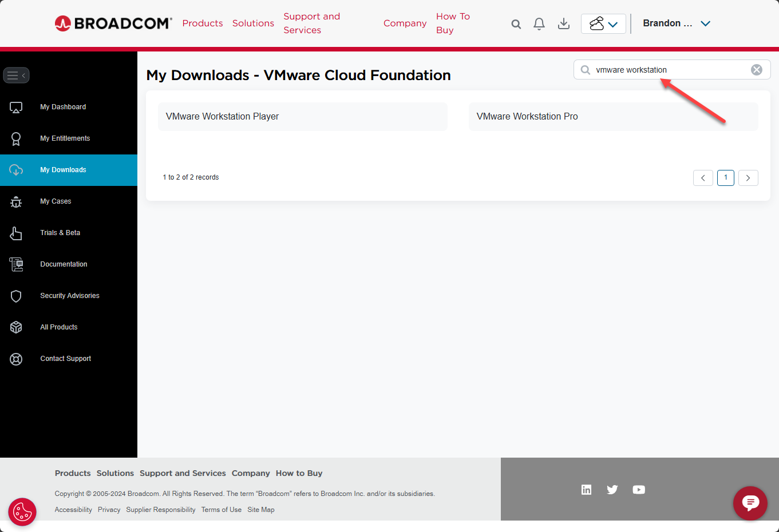Open Supplier Responsibility footer link
This screenshot has height=532, width=779.
tap(161, 510)
